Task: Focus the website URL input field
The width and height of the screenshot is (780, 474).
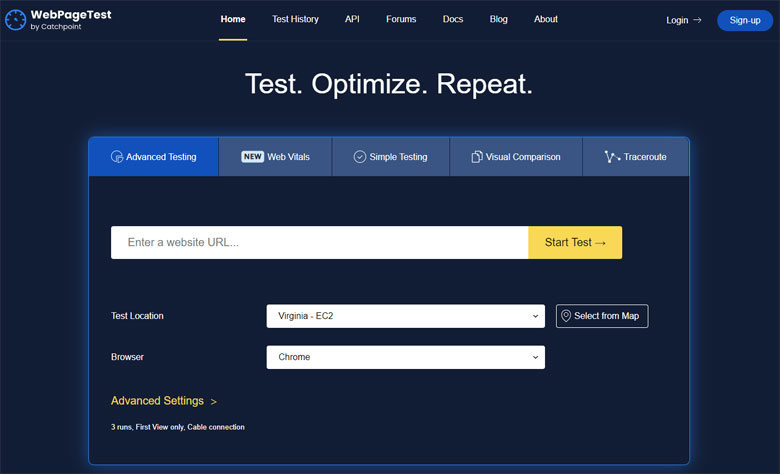Action: [x=319, y=242]
